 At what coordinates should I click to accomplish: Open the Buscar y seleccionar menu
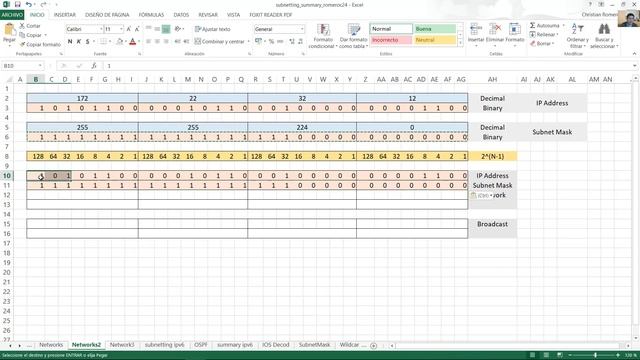click(x=604, y=36)
